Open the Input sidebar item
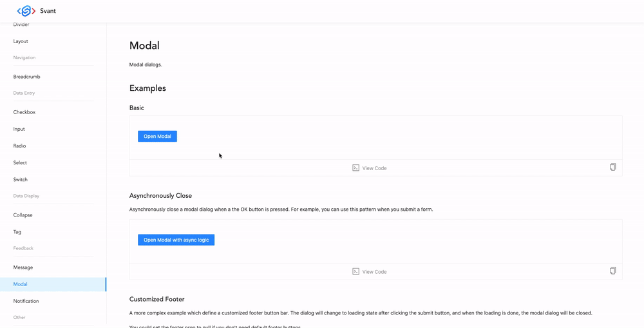The image size is (644, 328). click(x=19, y=130)
